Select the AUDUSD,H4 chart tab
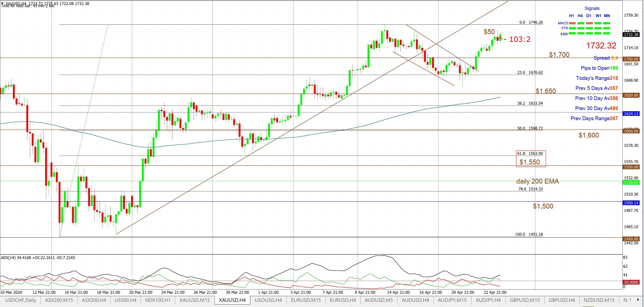This screenshot has width=644, height=307. coord(415,300)
